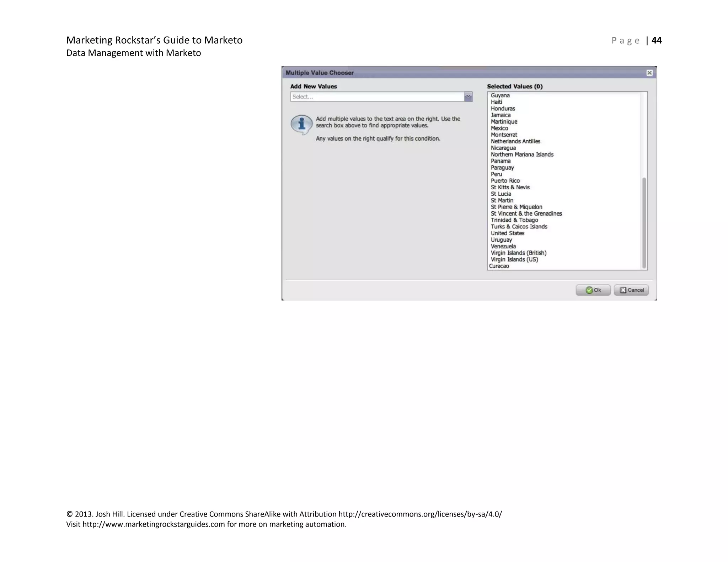
Task: Select Puerto Rico entry
Action: tap(505, 180)
